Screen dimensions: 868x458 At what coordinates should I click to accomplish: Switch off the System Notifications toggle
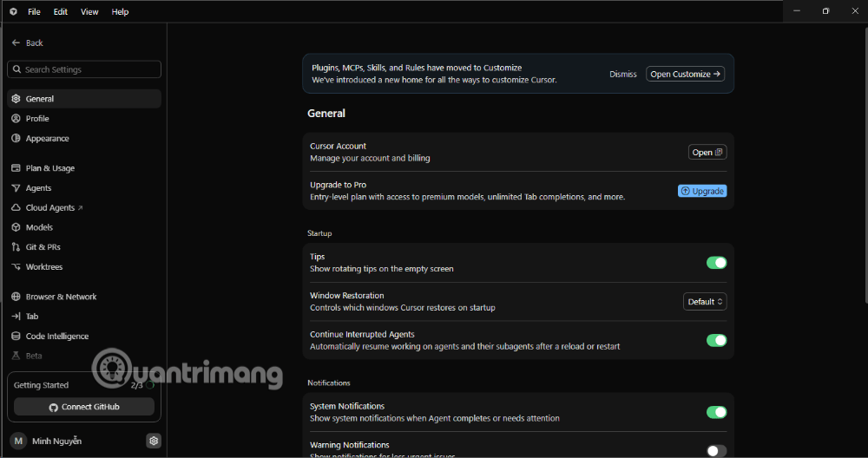tap(716, 412)
